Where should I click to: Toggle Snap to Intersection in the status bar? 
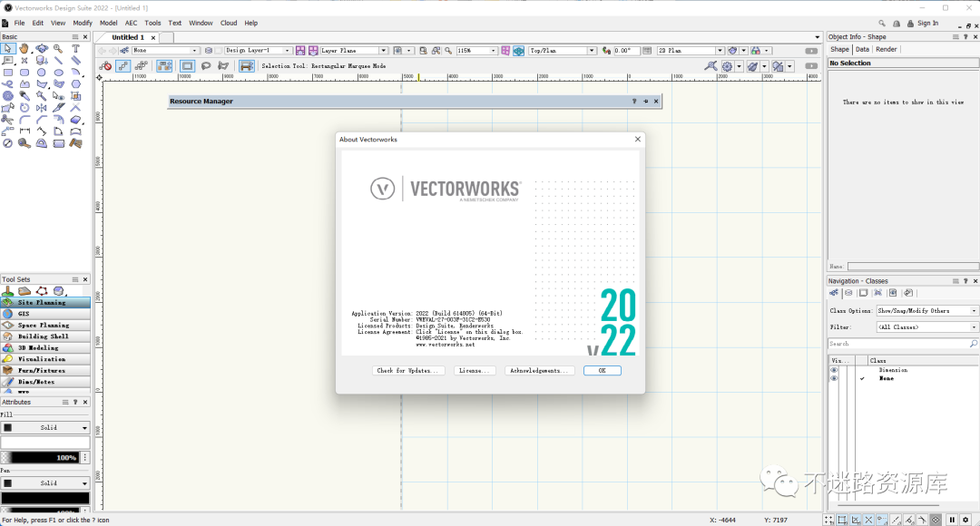point(868,520)
